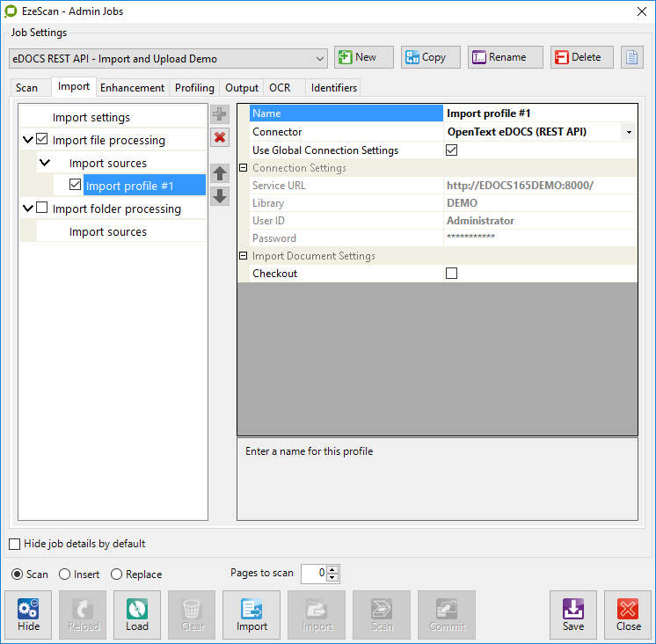Move profile up with arrow icon
Image resolution: width=656 pixels, height=644 pixels.
220,173
